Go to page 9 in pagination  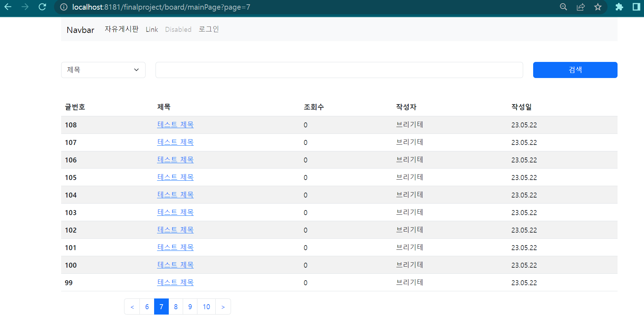[190, 307]
